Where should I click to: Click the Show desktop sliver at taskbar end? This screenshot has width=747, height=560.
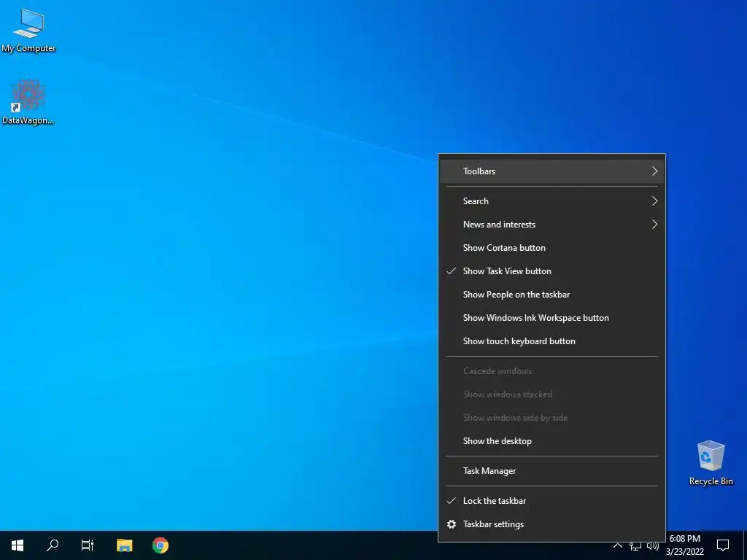tap(745, 545)
